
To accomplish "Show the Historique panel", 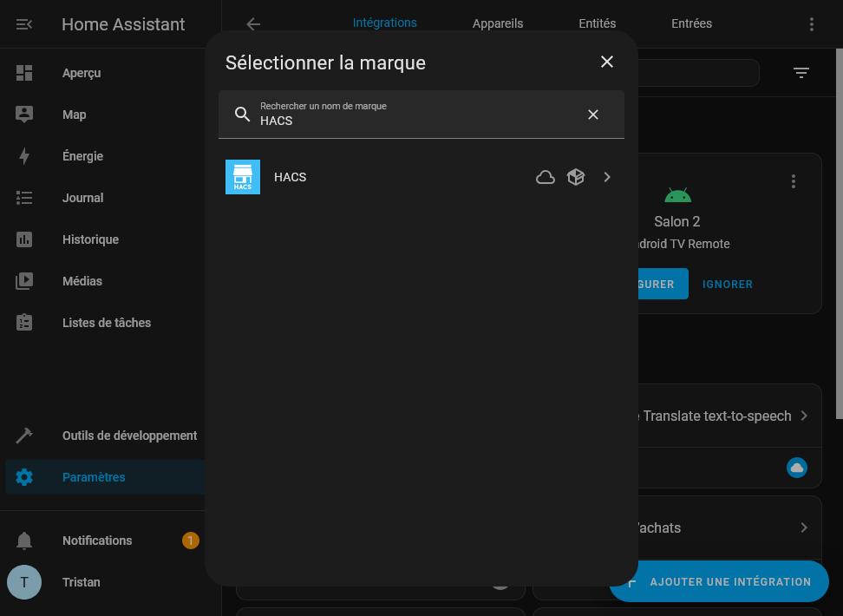I will tap(90, 239).
